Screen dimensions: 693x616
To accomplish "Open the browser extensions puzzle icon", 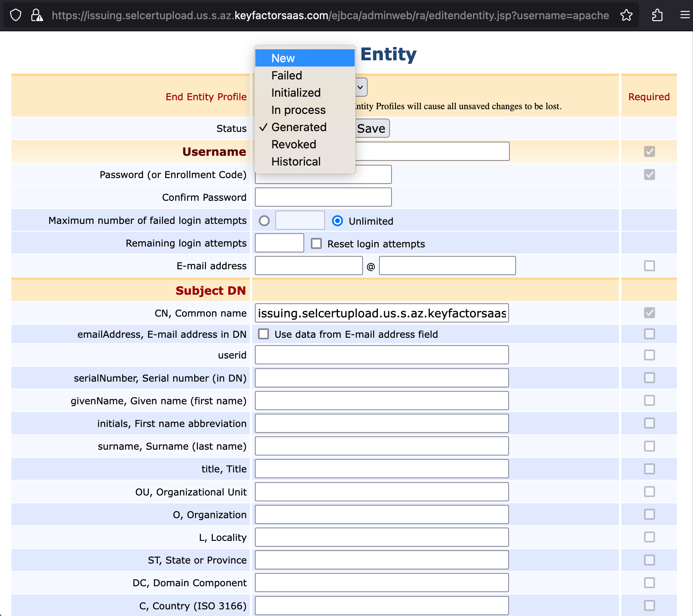I will (x=657, y=15).
